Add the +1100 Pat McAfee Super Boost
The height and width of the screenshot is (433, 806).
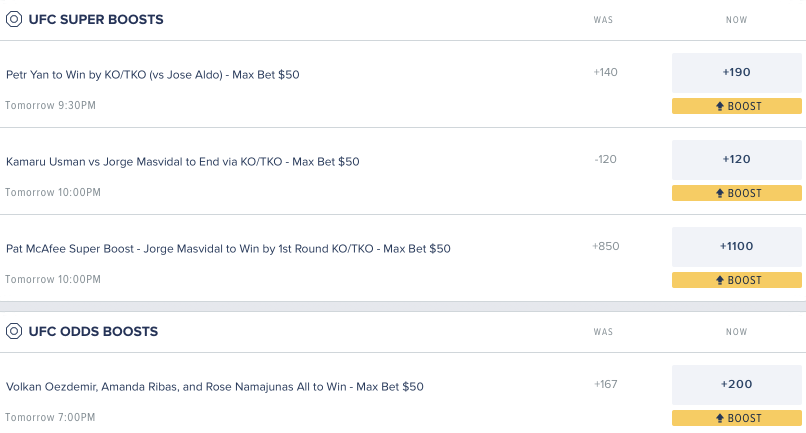coord(737,246)
